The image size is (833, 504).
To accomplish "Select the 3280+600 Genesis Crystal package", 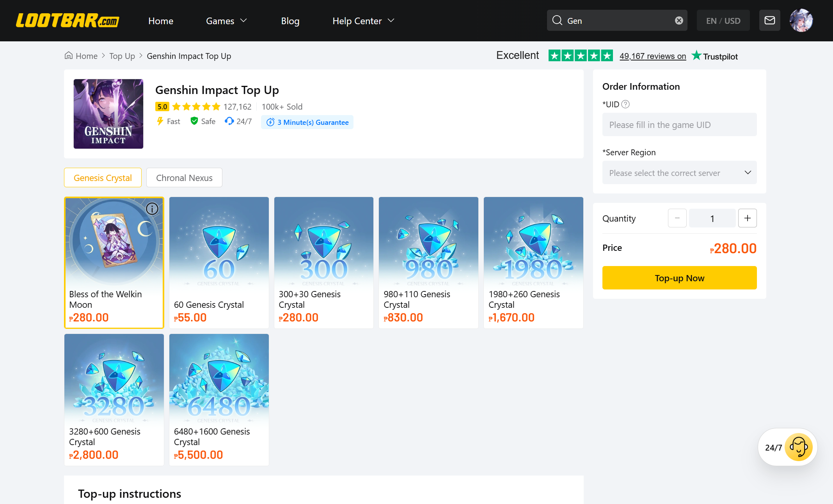I will pyautogui.click(x=114, y=400).
